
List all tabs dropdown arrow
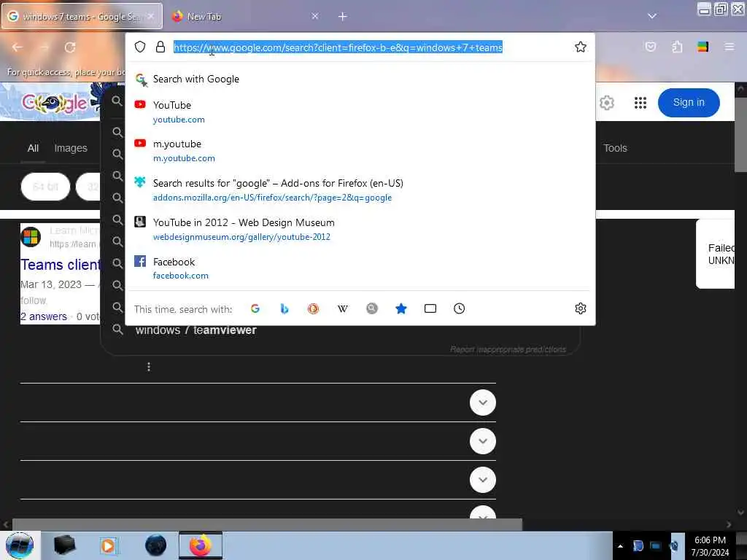coord(652,16)
